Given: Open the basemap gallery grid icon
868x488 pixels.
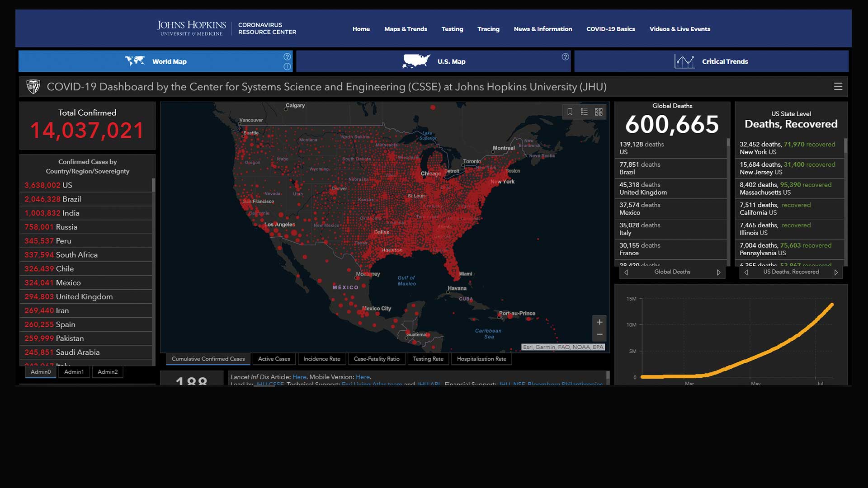Looking at the screenshot, I should 599,112.
